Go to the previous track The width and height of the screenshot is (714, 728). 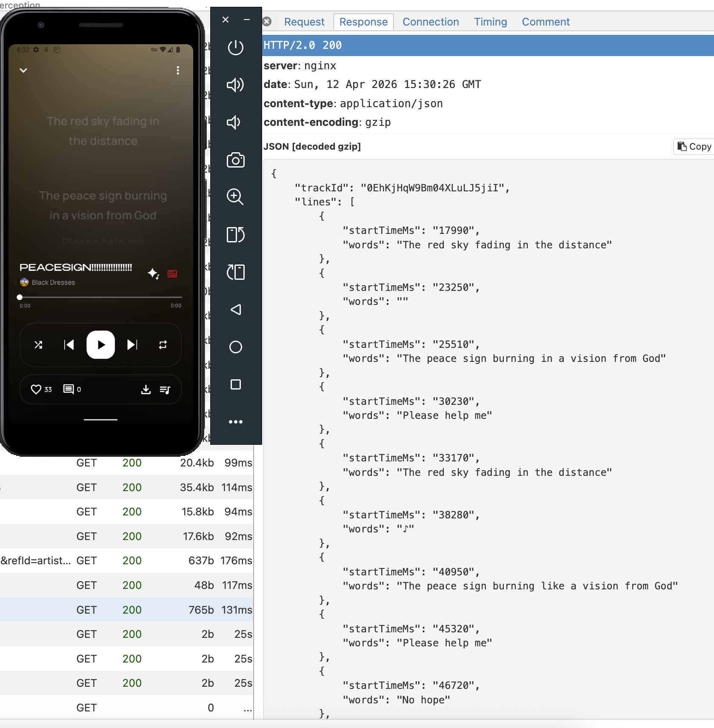tap(69, 345)
